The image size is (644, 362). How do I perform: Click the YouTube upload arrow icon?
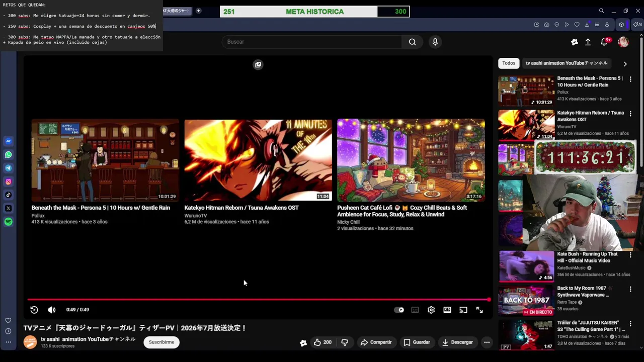click(588, 42)
